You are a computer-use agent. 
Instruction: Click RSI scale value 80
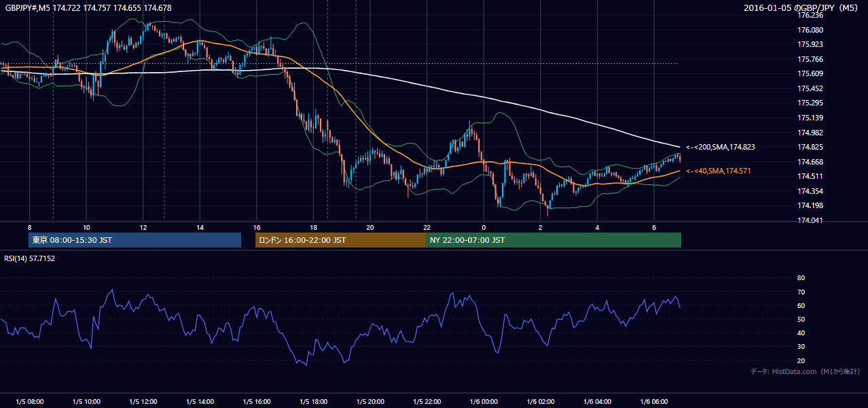[801, 278]
